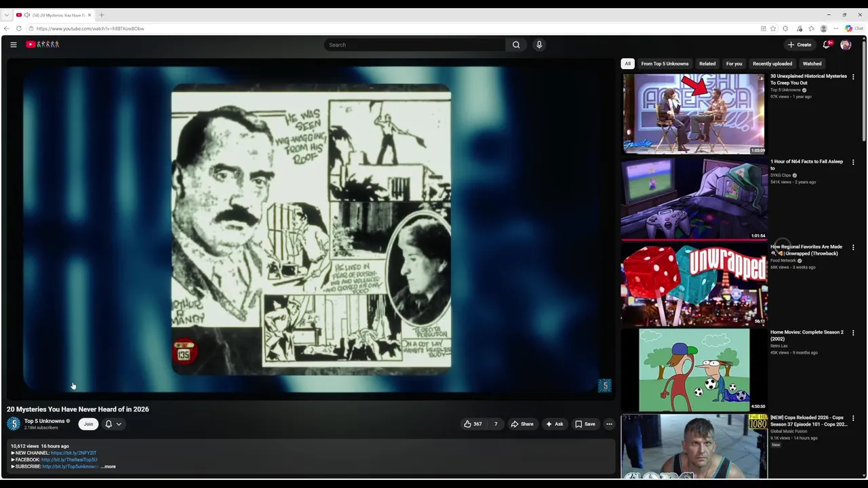Viewport: 868px width, 488px height.
Task: Open 30 Unexplained Historical Mysteries thumbnail
Action: pos(694,114)
